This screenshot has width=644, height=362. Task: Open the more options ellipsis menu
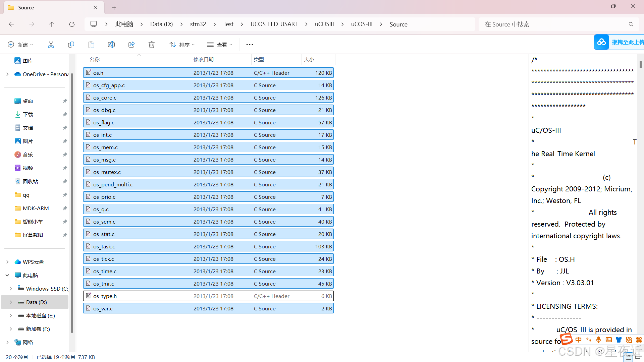[x=250, y=45]
